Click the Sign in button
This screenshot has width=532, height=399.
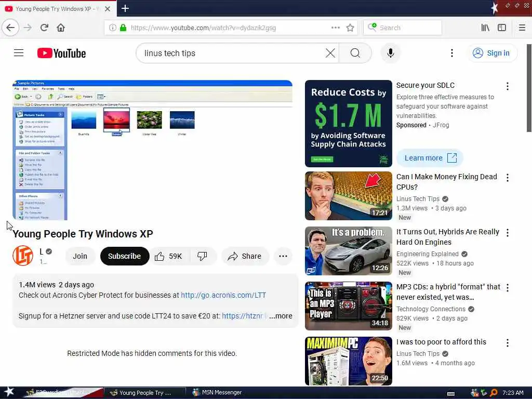[x=493, y=53]
